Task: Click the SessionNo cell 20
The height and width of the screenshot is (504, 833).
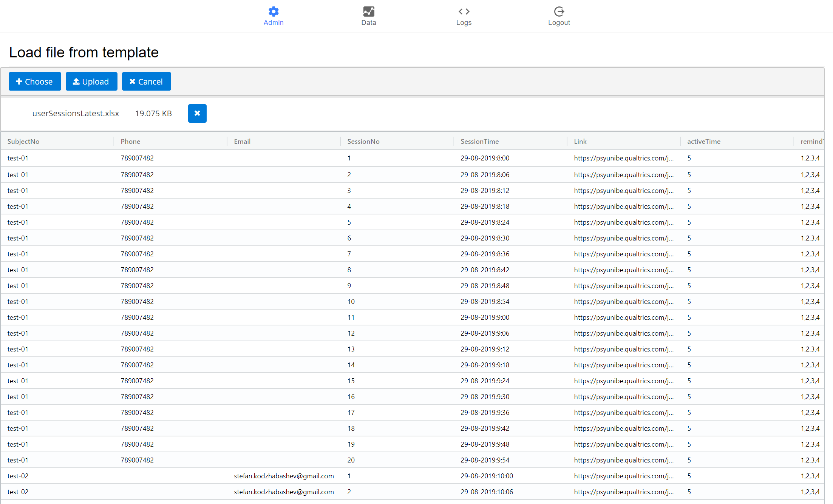Action: (351, 460)
